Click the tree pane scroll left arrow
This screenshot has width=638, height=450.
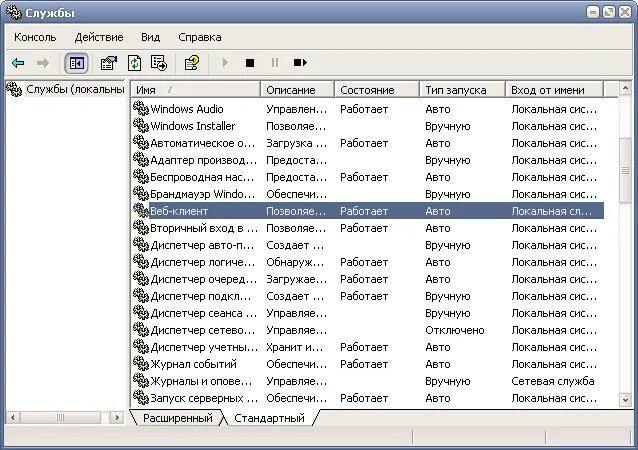(13, 417)
